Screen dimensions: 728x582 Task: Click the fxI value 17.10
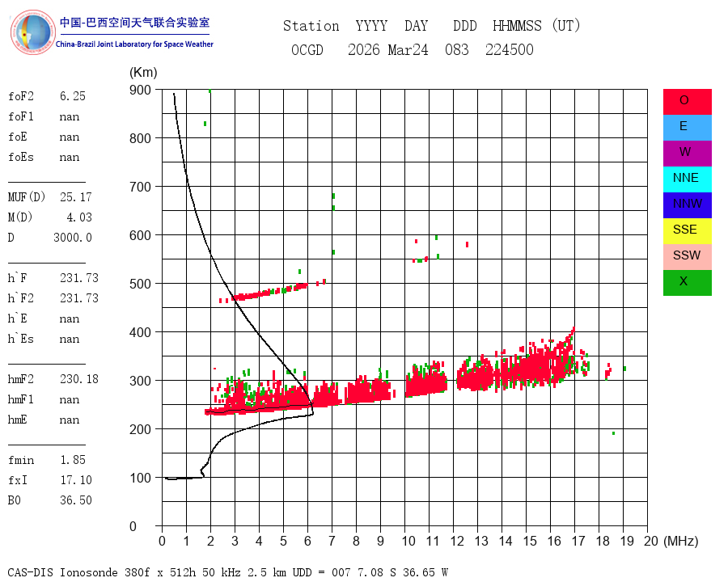(76, 480)
